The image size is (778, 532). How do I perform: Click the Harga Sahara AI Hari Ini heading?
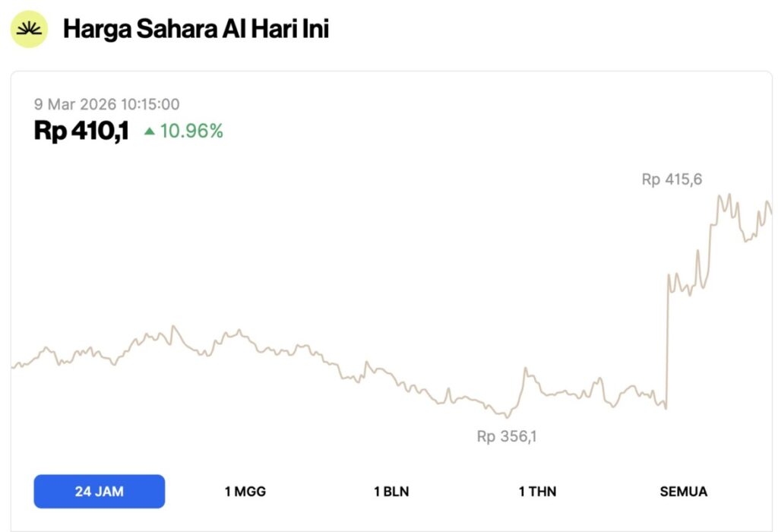[x=196, y=30]
